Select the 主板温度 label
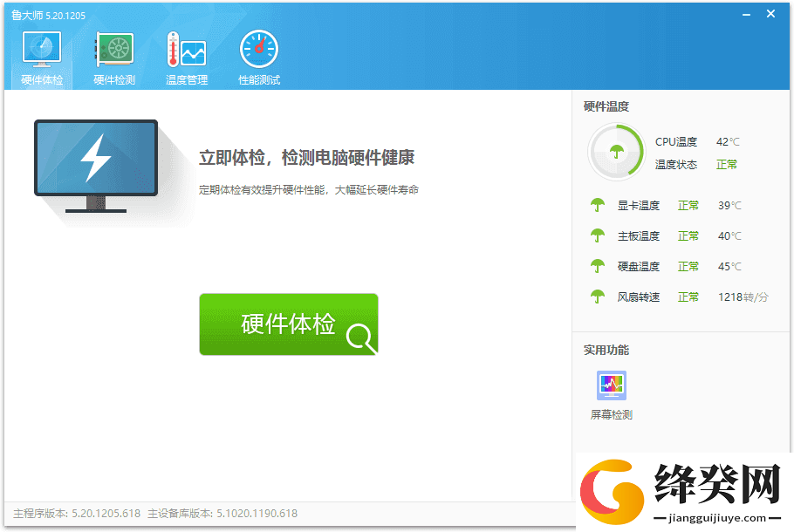The width and height of the screenshot is (794, 532). [x=639, y=235]
